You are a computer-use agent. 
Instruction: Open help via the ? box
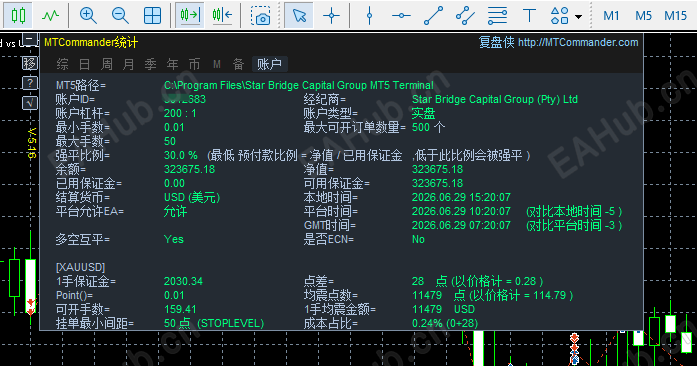click(x=29, y=83)
